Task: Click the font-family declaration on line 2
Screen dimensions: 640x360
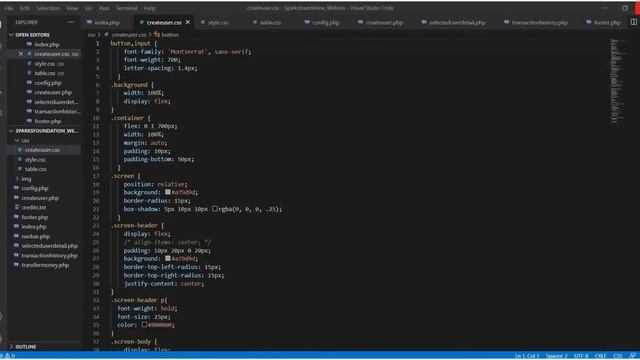Action: click(x=187, y=52)
